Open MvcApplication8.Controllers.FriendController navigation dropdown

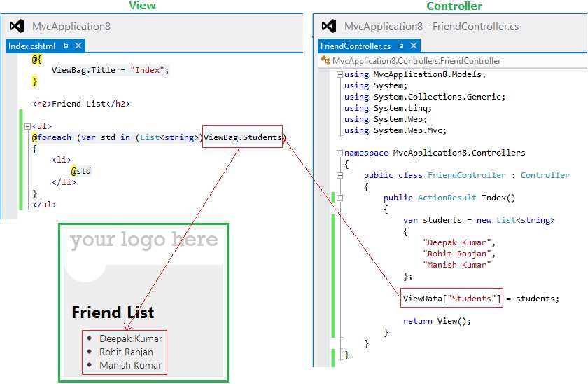click(416, 61)
